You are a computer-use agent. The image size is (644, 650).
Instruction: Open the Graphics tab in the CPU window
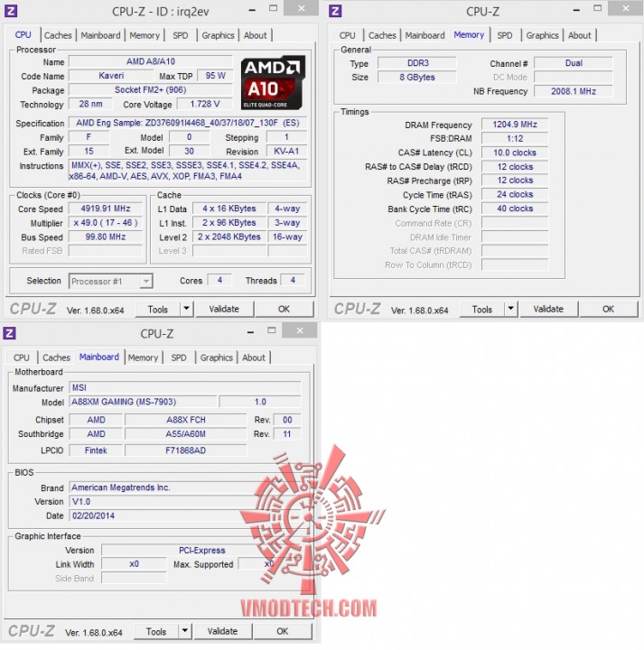pos(218,35)
